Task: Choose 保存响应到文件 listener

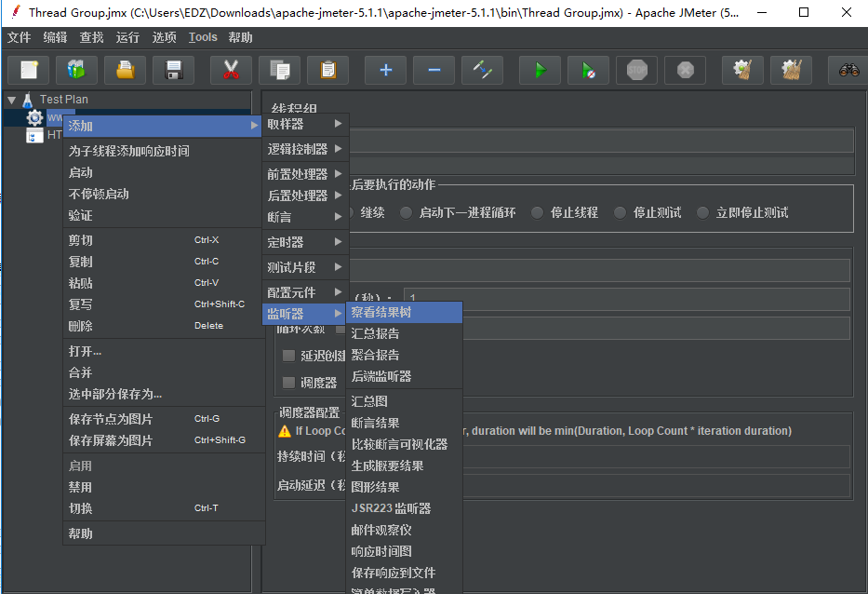Action: (x=404, y=573)
